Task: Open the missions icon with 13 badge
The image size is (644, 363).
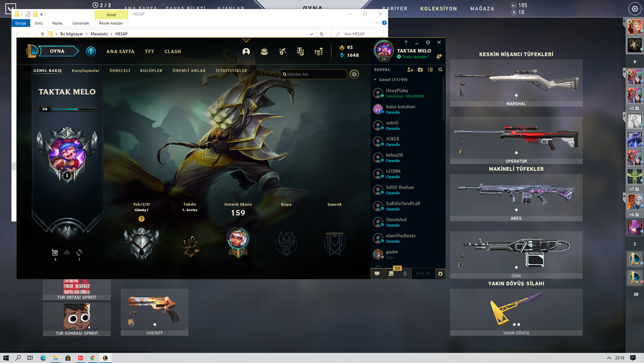Action: click(x=391, y=273)
